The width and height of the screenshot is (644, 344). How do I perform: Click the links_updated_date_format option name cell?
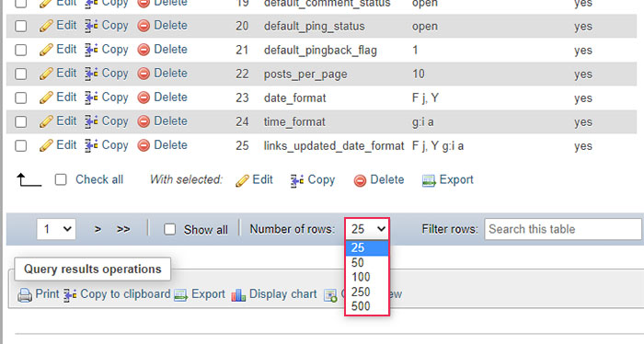[334, 145]
